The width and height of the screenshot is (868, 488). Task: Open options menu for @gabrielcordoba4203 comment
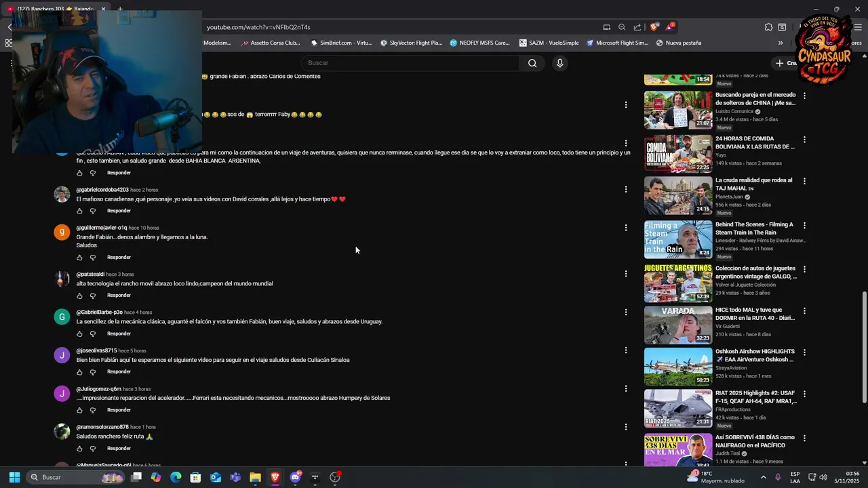point(626,190)
